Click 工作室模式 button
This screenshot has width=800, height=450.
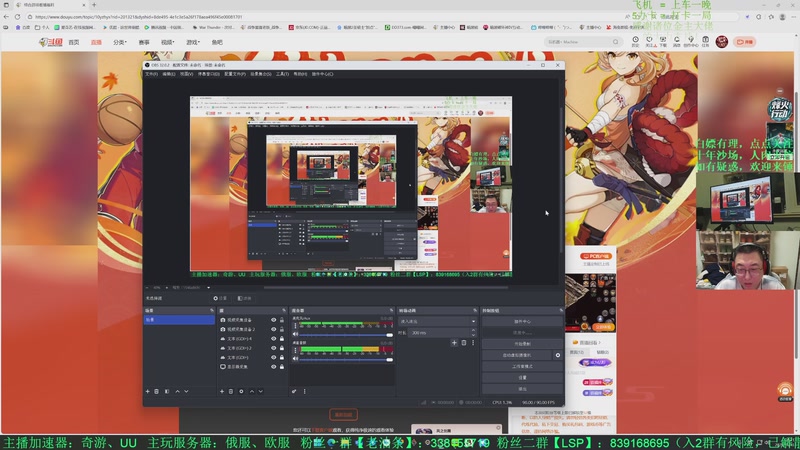coord(522,366)
